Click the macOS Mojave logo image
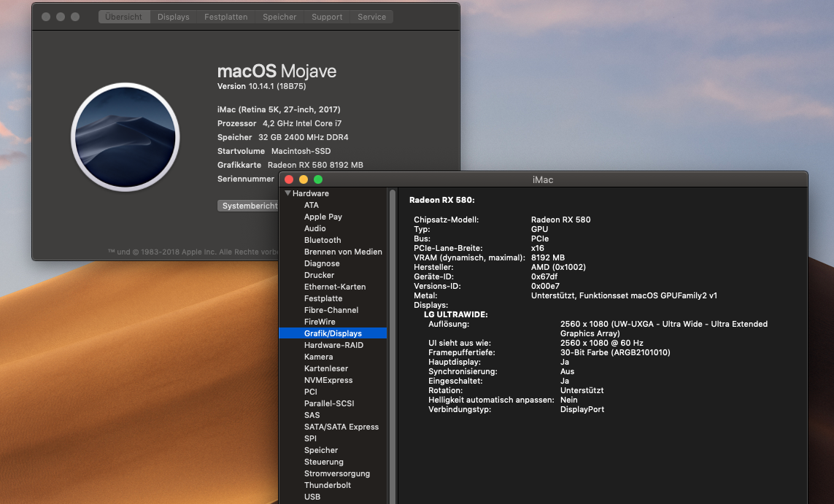Viewport: 834px width, 504px height. point(125,137)
